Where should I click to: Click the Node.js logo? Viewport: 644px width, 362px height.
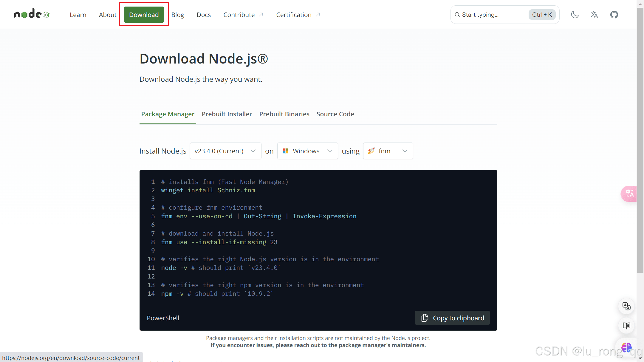(32, 14)
